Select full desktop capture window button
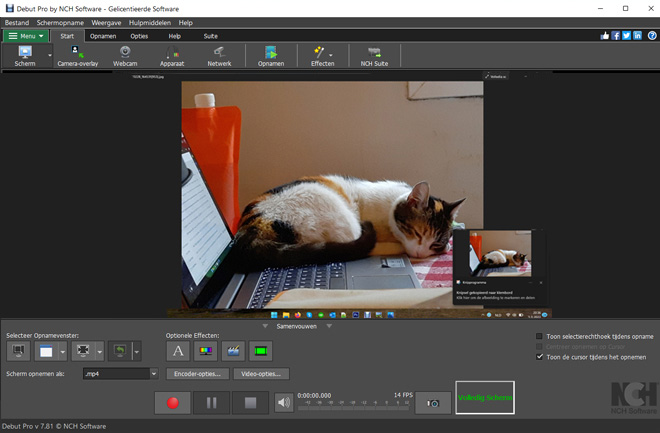The image size is (660, 433). pos(18,351)
